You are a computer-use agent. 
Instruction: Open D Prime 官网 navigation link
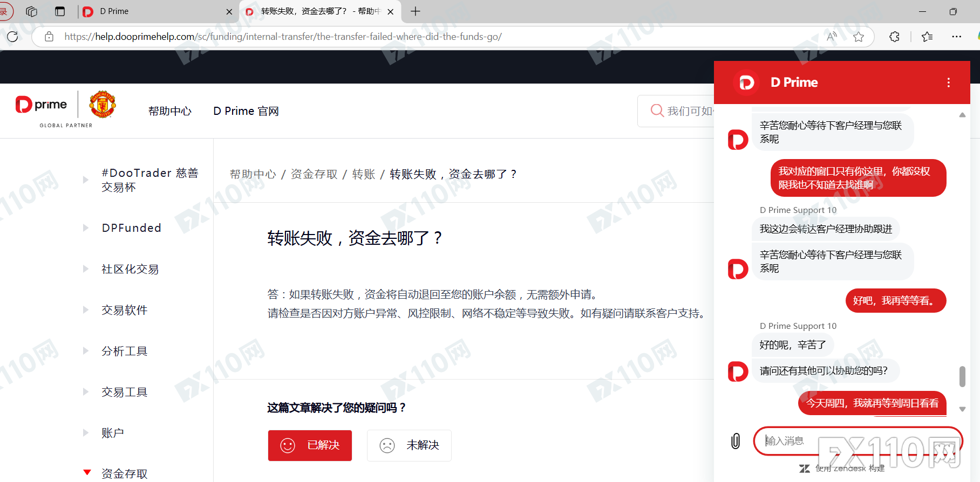coord(246,111)
